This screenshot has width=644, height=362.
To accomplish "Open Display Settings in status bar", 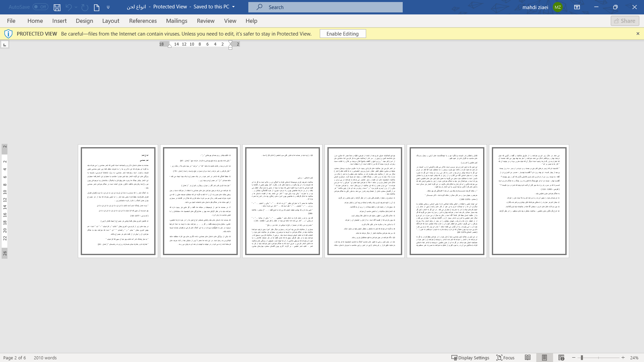I will click(470, 358).
